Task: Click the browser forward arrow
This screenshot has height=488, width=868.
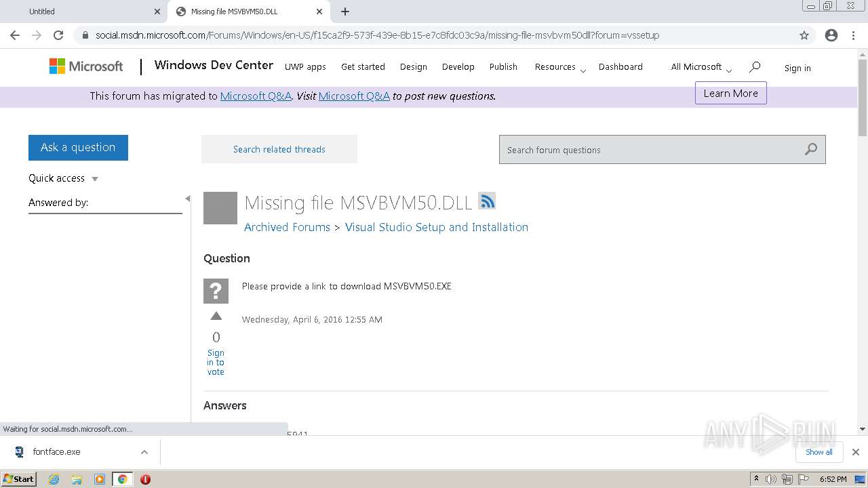Action: (37, 35)
